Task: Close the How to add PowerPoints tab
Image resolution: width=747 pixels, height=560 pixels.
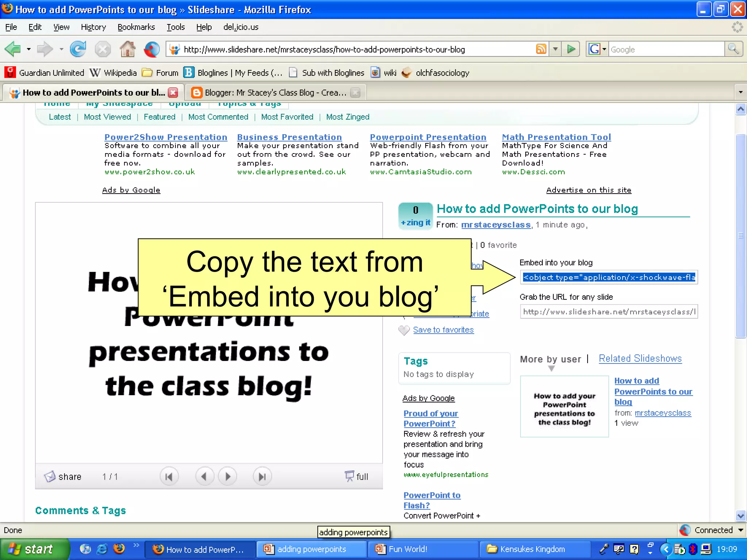Action: [173, 93]
